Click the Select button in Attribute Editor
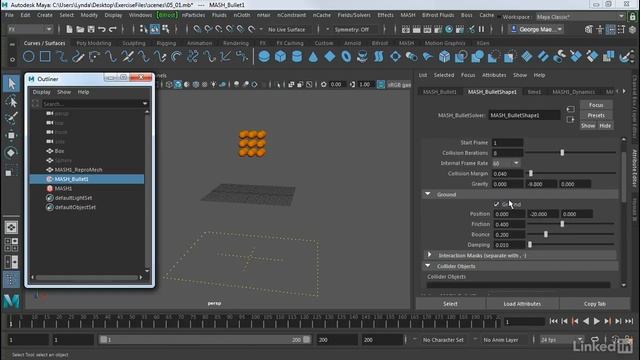The image size is (640, 360). [450, 304]
